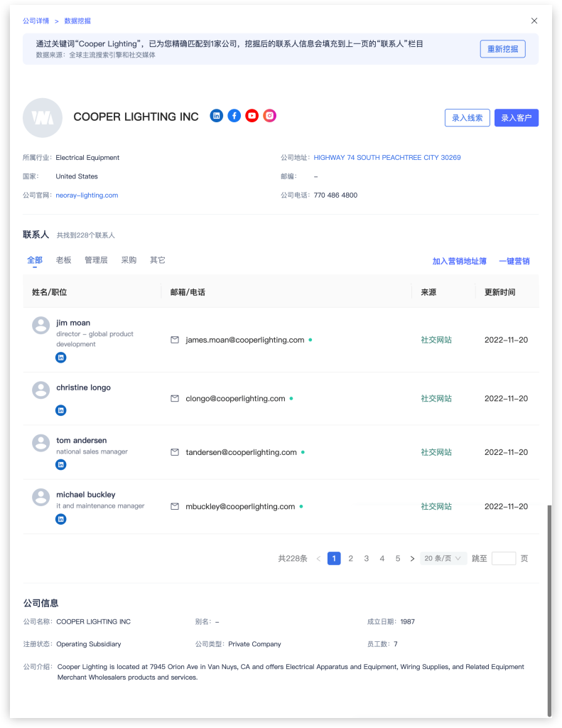The image size is (562, 728).
Task: Go to page 1 in pagination
Action: tap(334, 559)
